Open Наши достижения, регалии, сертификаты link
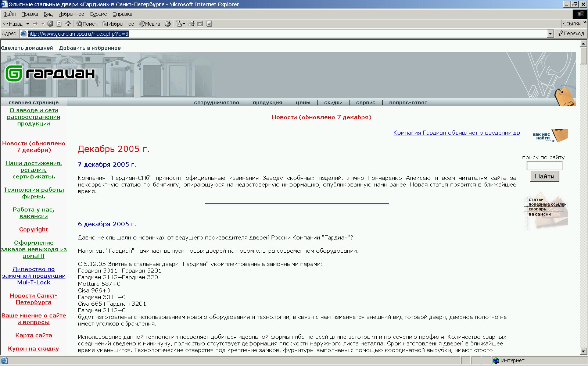 pos(33,170)
